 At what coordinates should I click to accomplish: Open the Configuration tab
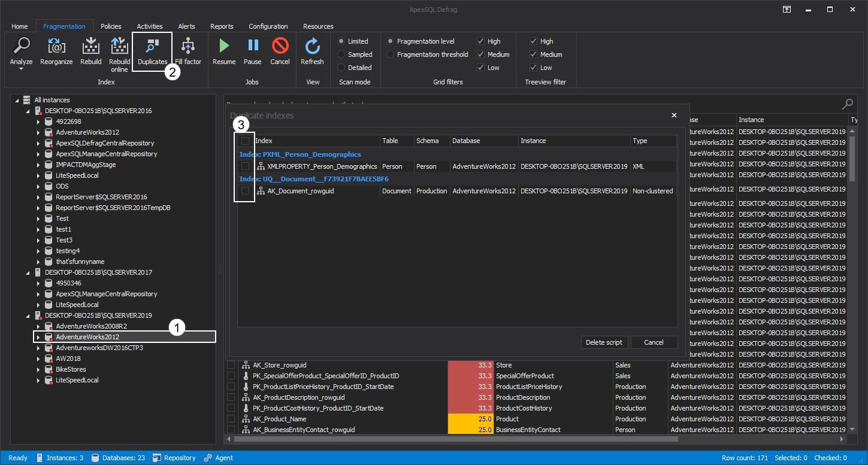coord(268,26)
